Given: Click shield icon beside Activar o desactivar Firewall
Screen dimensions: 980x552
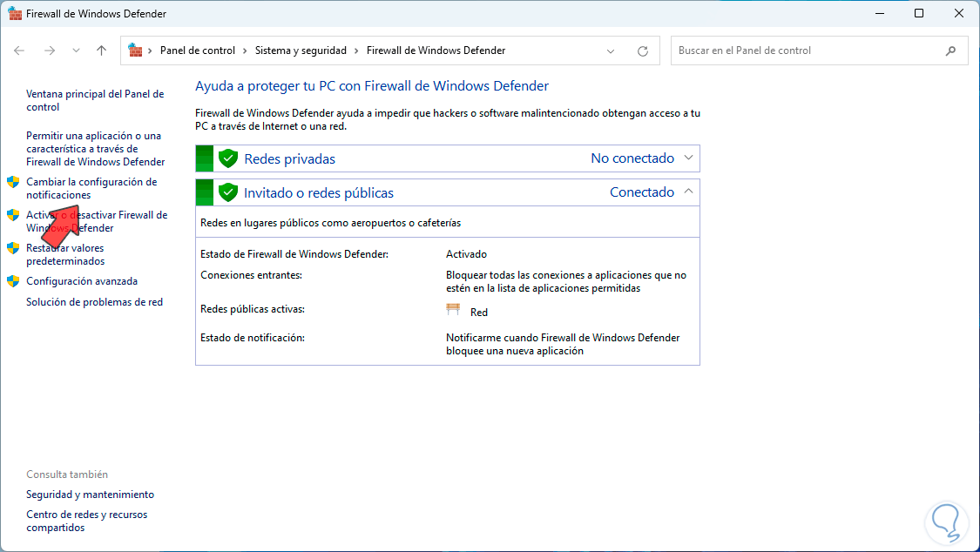Looking at the screenshot, I should (13, 215).
